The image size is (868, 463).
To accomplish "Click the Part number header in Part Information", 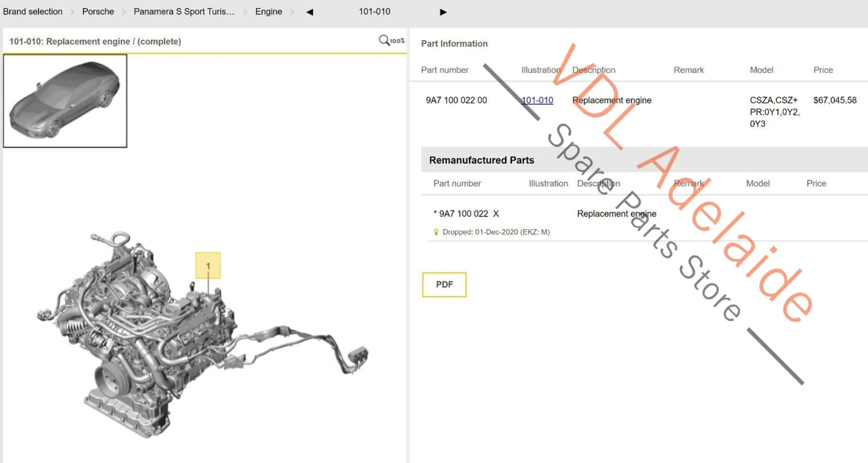I will [x=445, y=70].
